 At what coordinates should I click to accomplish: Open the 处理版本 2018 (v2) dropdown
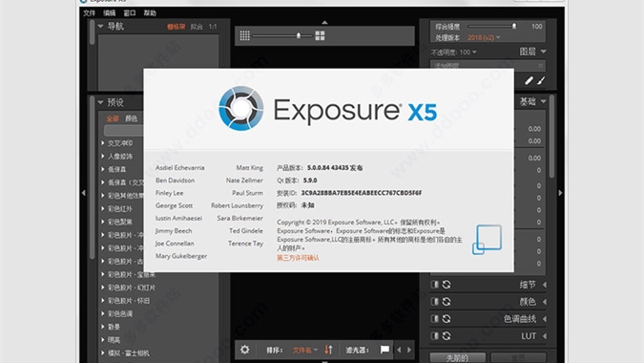484,37
